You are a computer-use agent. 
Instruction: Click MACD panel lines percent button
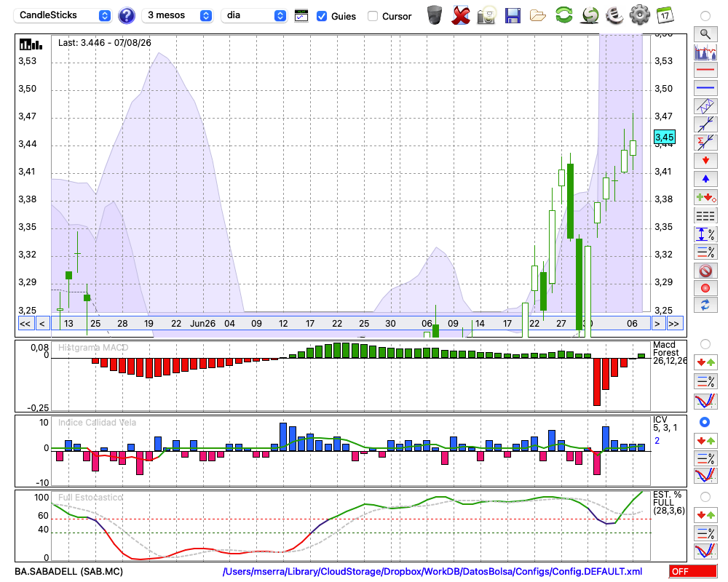click(x=705, y=381)
